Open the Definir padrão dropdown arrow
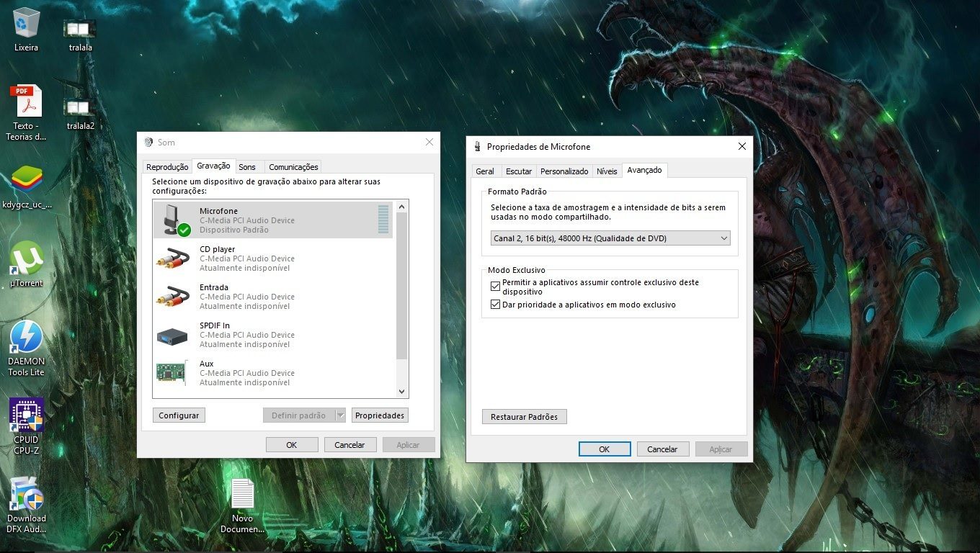Image resolution: width=980 pixels, height=553 pixels. [x=341, y=415]
